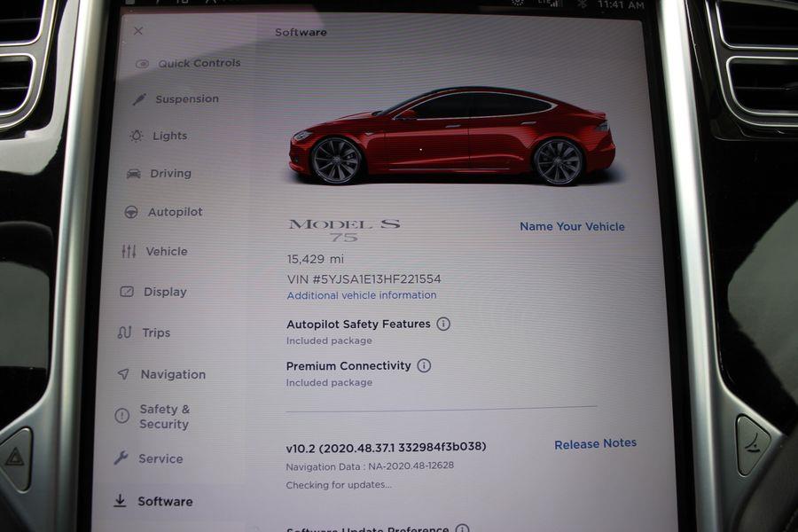Screen dimensions: 798x532
Task: Click the Lights bulb icon
Action: (x=137, y=136)
